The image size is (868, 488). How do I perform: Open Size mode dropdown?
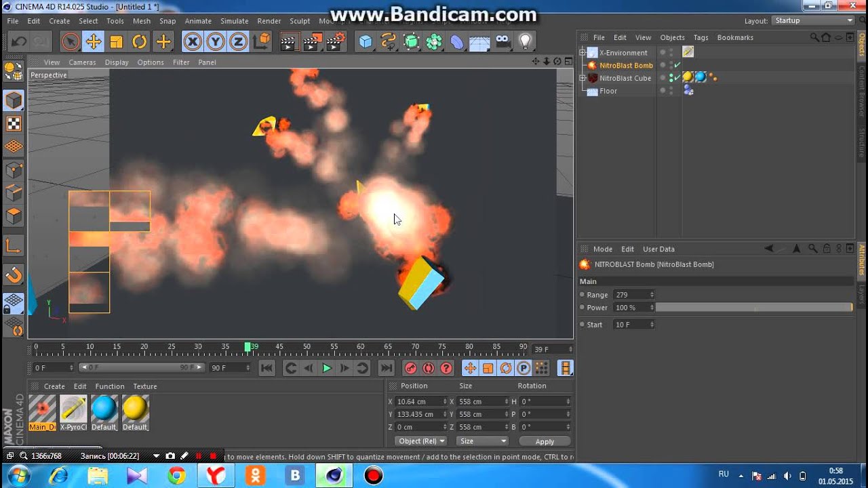pyautogui.click(x=481, y=441)
